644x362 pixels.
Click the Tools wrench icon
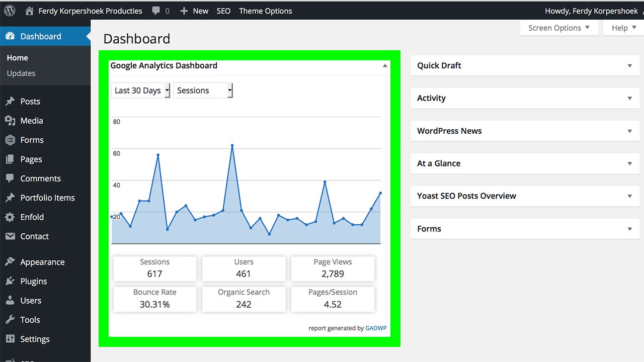click(10, 320)
